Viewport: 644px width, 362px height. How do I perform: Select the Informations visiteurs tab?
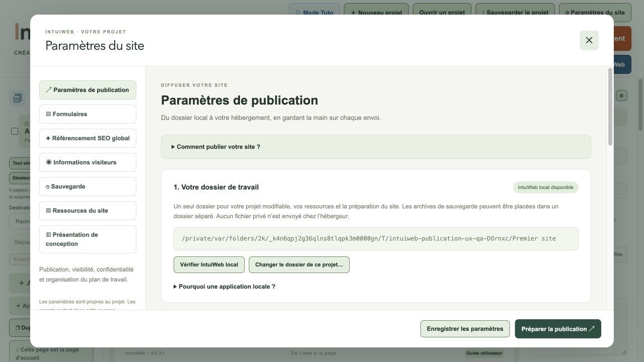tap(88, 162)
